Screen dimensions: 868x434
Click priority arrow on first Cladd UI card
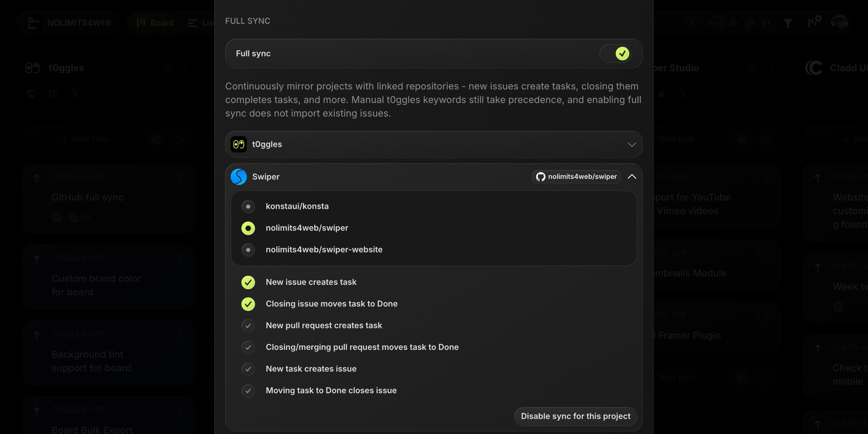pyautogui.click(x=818, y=178)
